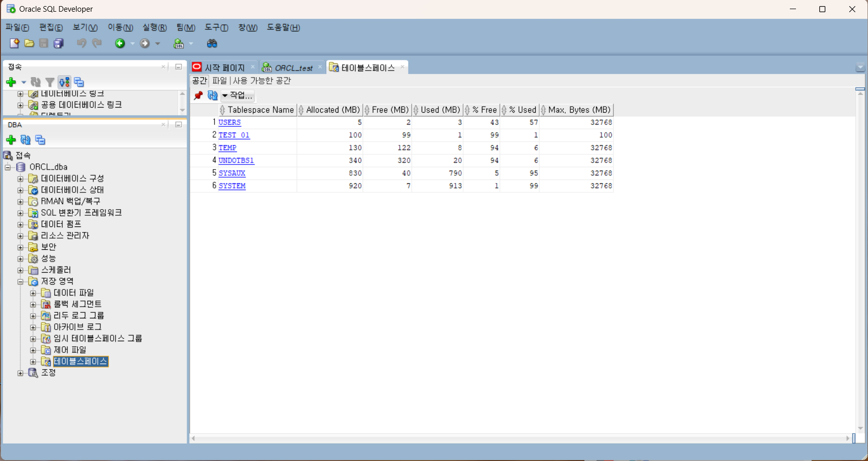Open the UNDOTBS1 tablespace link

[236, 160]
